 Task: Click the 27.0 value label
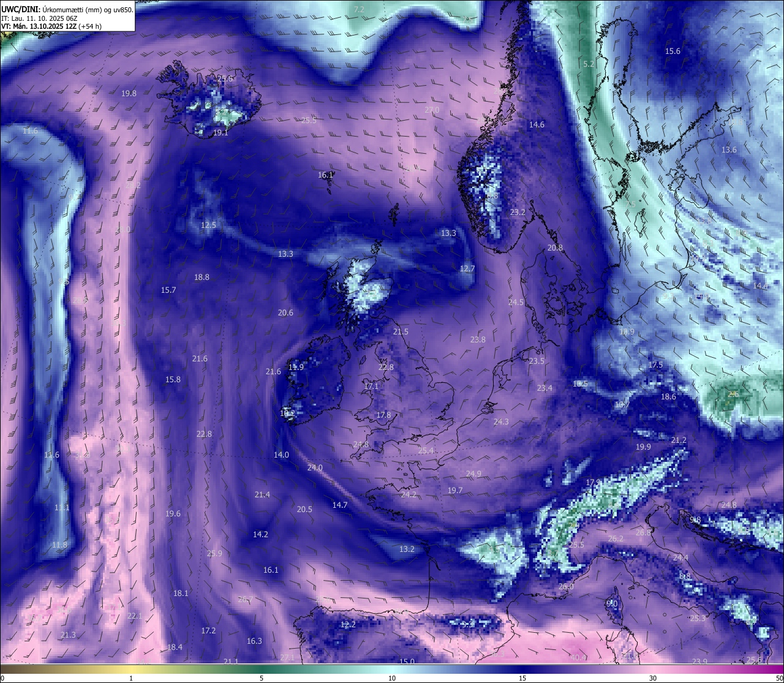point(432,110)
